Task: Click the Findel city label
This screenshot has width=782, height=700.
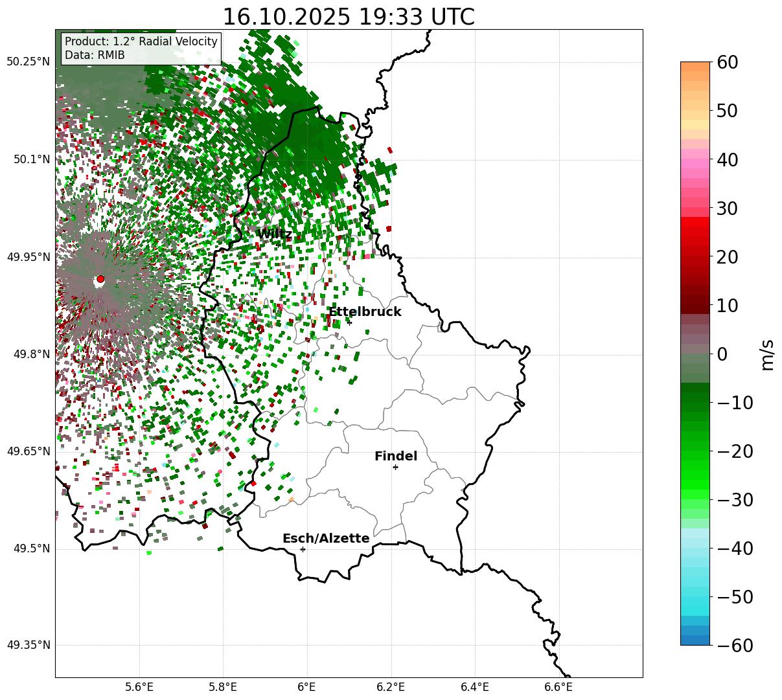Action: (396, 456)
